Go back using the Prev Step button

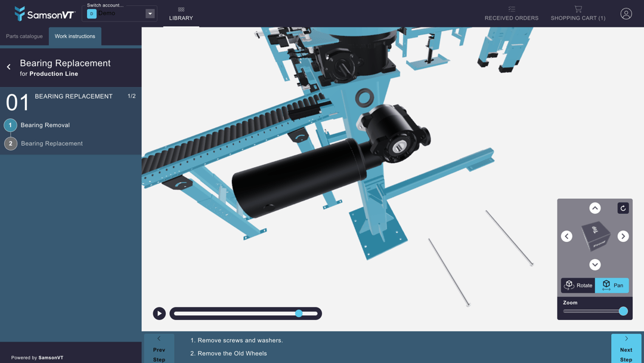pyautogui.click(x=159, y=349)
